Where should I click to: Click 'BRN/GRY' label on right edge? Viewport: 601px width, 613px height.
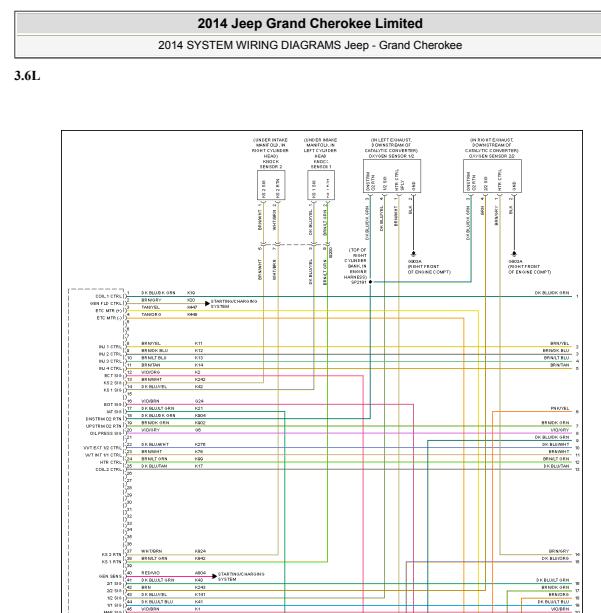point(559,551)
